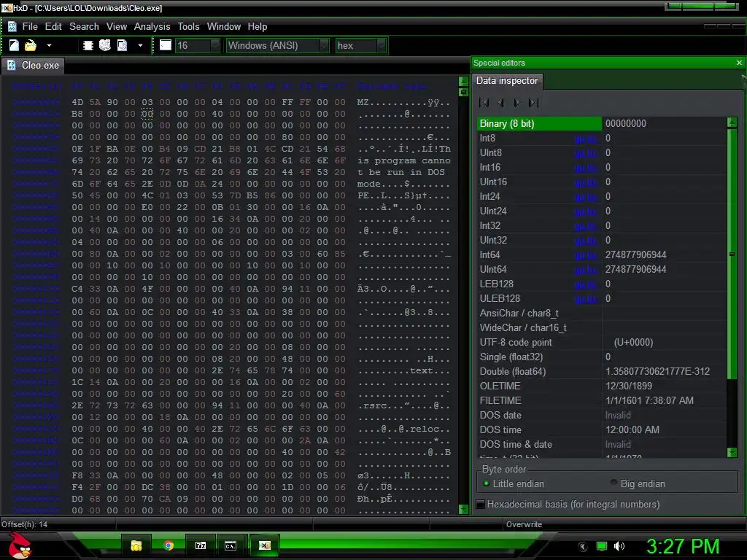The width and height of the screenshot is (747, 560).
Task: Open the Chrome taskbar icon
Action: [169, 545]
